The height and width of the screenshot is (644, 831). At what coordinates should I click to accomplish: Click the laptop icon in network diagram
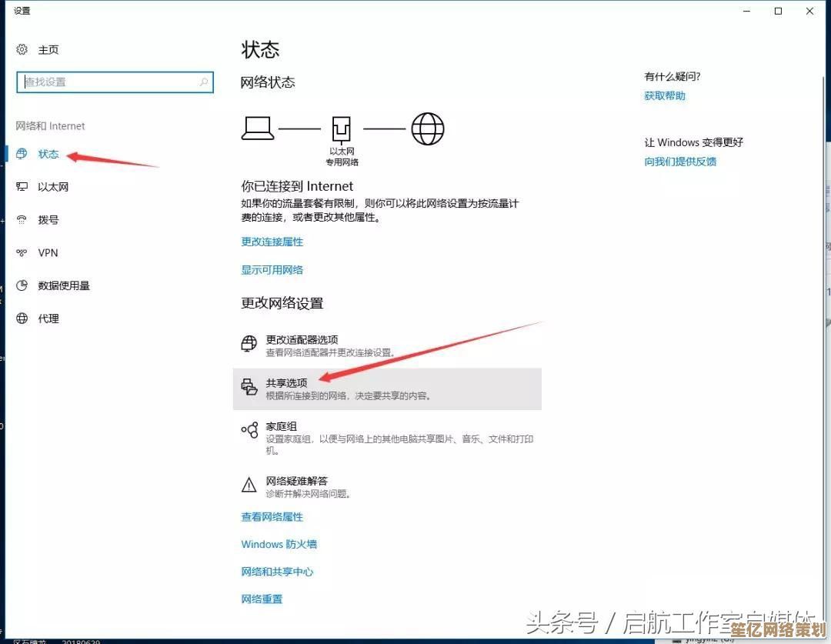pos(258,128)
